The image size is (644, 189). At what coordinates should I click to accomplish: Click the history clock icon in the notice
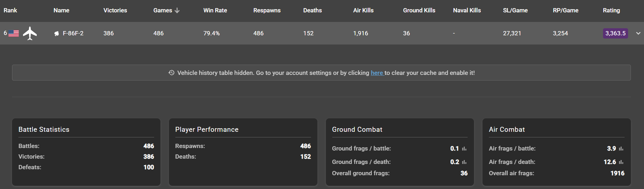pyautogui.click(x=171, y=73)
